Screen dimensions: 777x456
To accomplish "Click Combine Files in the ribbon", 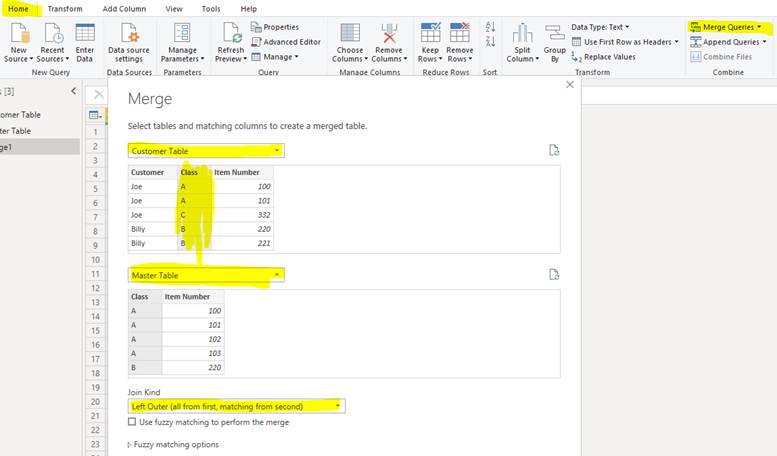I will (x=721, y=57).
